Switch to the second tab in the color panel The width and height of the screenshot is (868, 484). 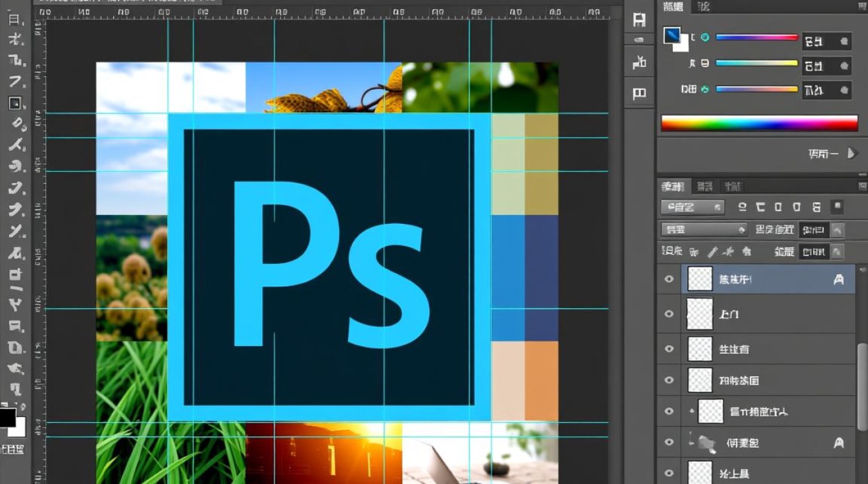pos(703,6)
